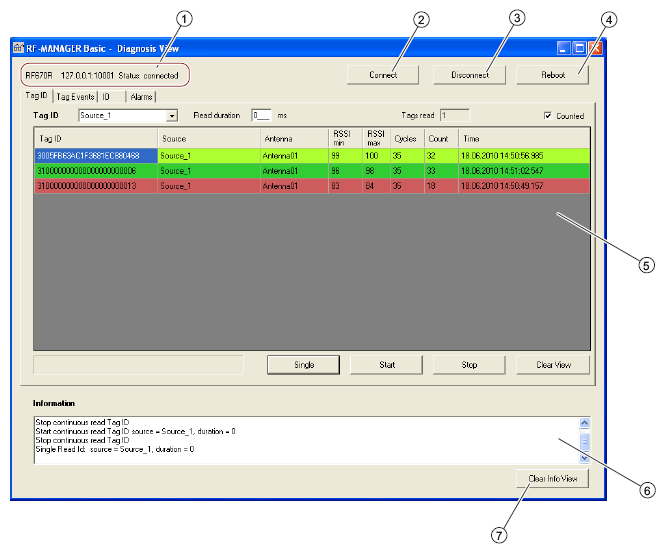This screenshot has width=666, height=546.
Task: Click the Tags read field
Action: pyautogui.click(x=455, y=116)
